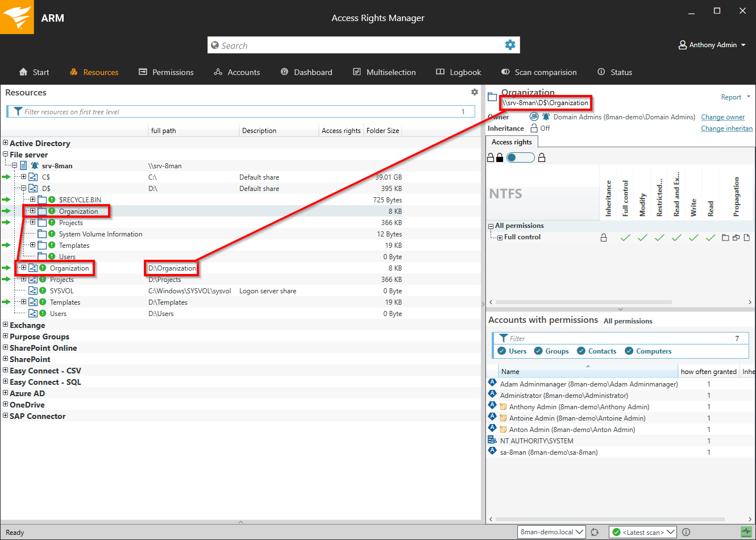Click the Filter resources on first tree level field
This screenshot has width=756, height=540.
click(x=240, y=111)
